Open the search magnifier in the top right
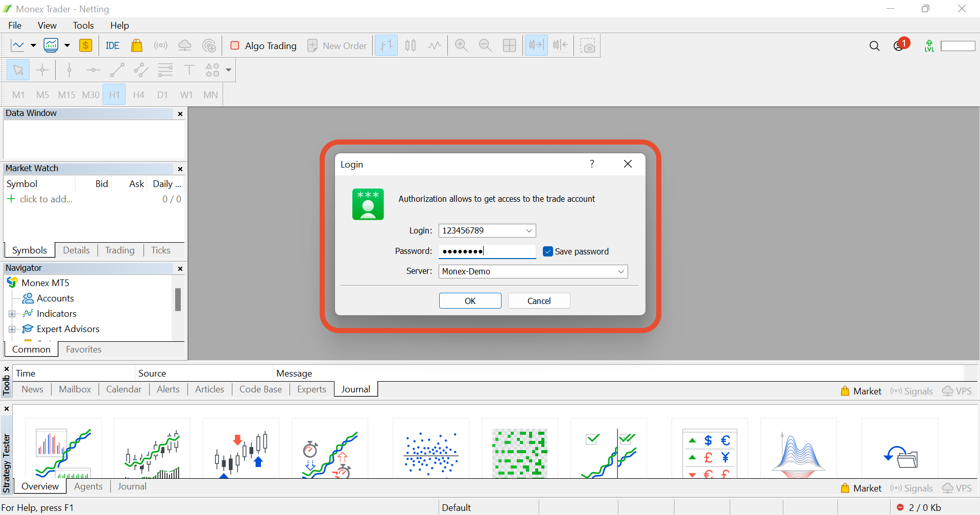This screenshot has width=980, height=515. click(x=874, y=46)
